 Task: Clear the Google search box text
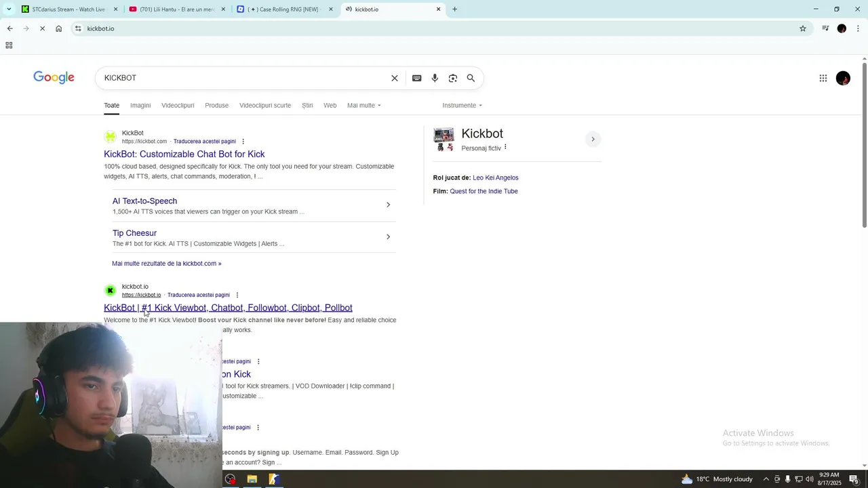click(395, 78)
